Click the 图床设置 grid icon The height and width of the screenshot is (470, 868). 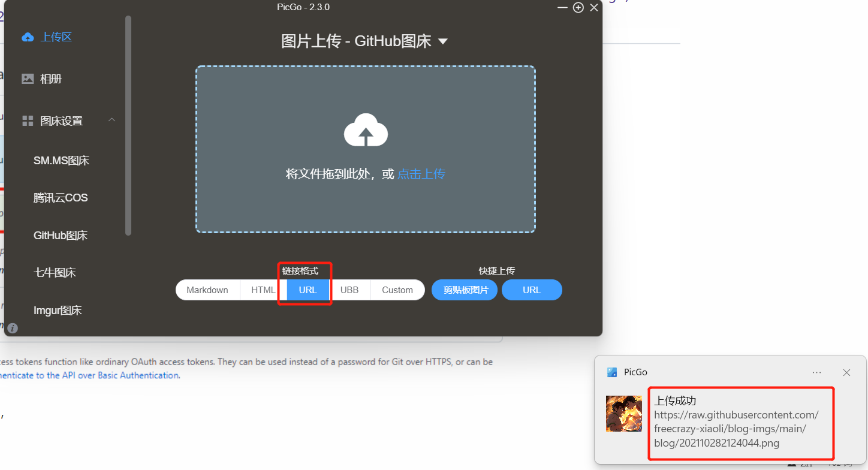click(x=28, y=121)
